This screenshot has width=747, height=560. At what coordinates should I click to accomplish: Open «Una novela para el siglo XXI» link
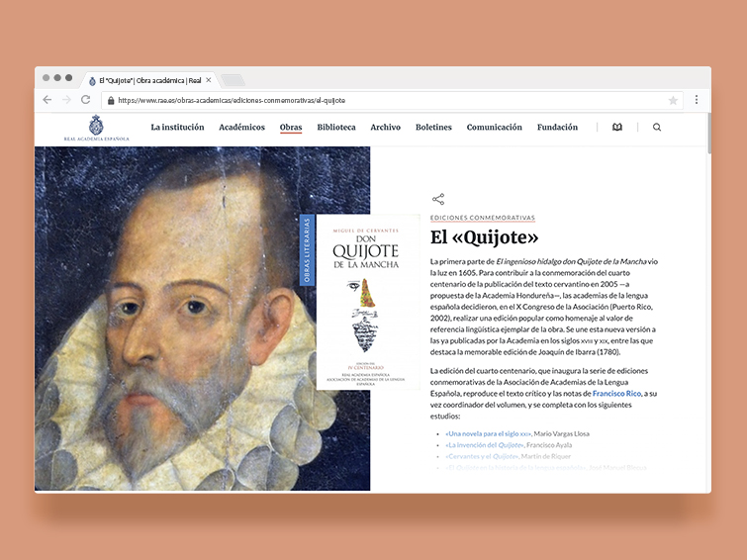pyautogui.click(x=488, y=433)
